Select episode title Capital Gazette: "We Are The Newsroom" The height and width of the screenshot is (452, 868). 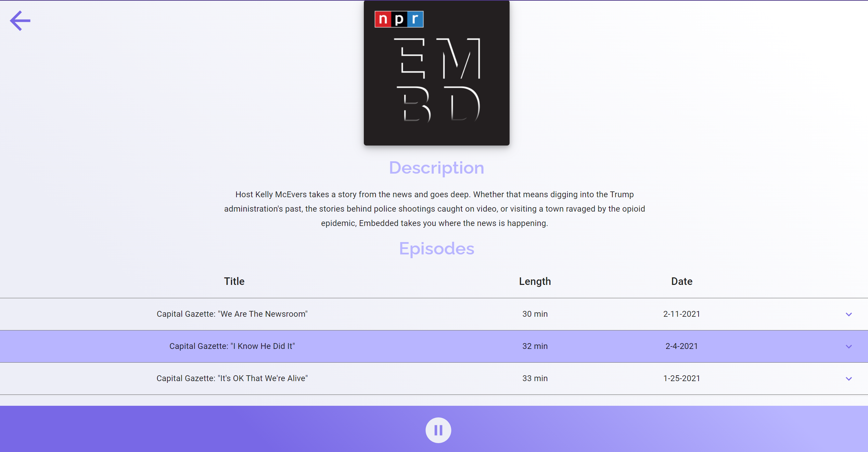coord(232,314)
